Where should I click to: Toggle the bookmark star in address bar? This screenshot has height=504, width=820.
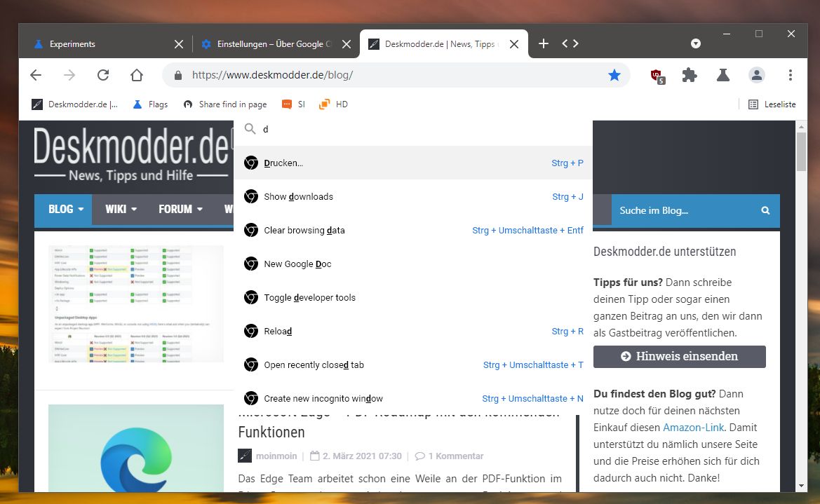614,75
